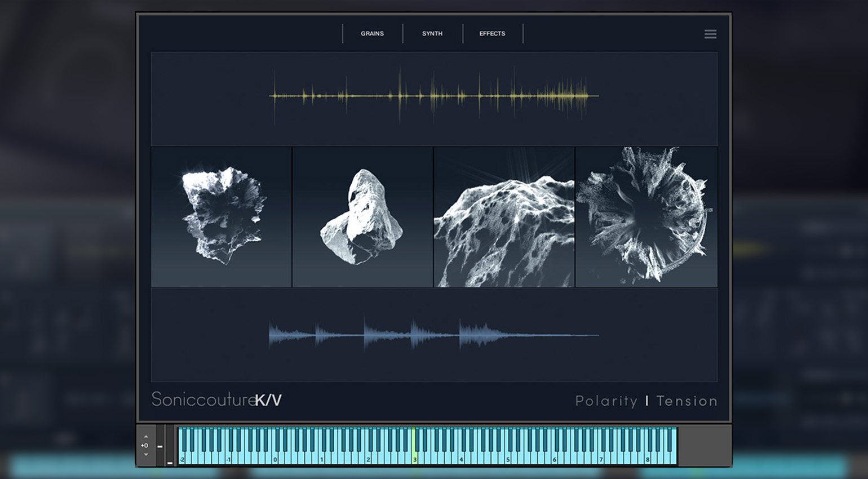Click the yellow waveform display

(434, 96)
